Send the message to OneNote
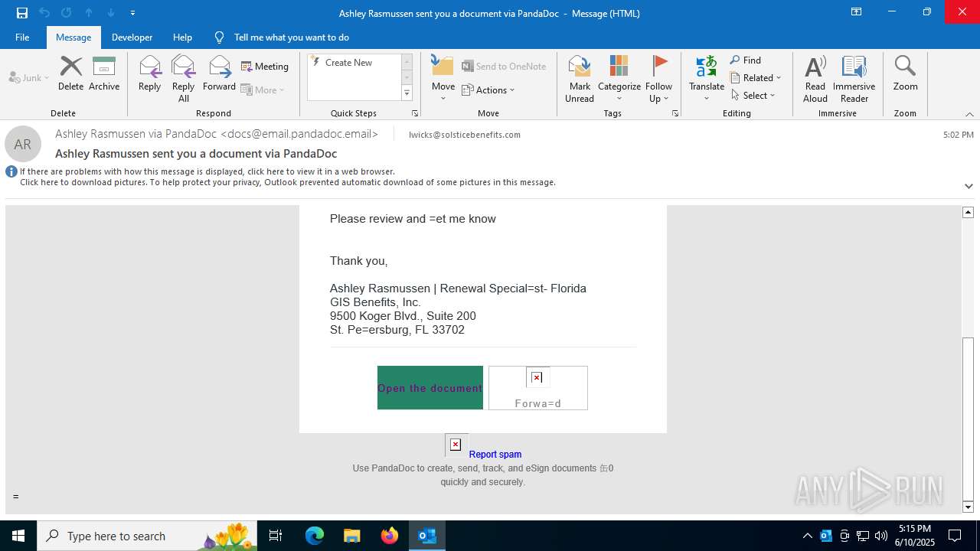980x551 pixels. pos(504,67)
